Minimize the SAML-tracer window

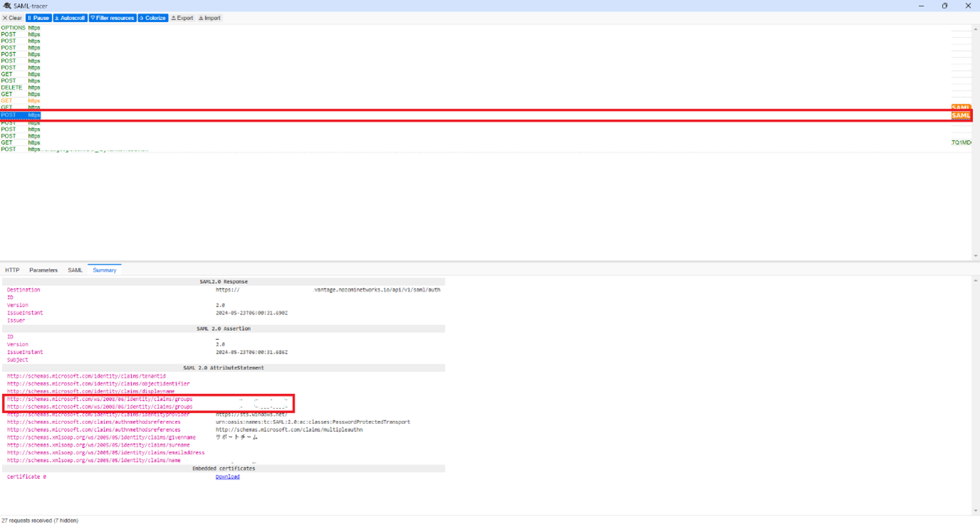pyautogui.click(x=921, y=6)
